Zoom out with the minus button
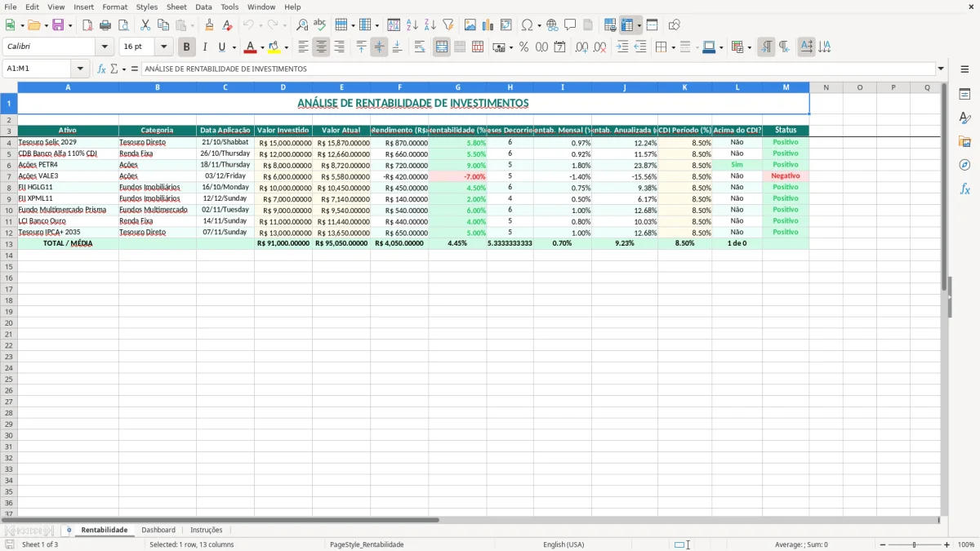 point(883,544)
